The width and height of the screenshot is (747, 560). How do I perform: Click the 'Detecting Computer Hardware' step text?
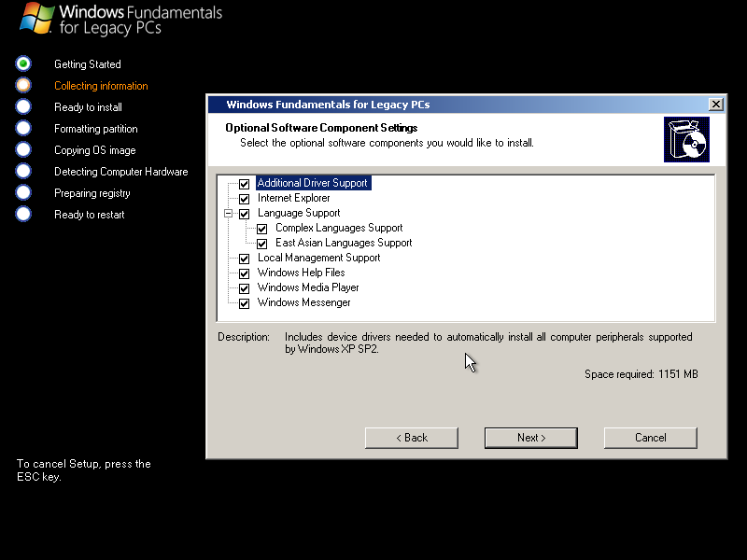121,172
